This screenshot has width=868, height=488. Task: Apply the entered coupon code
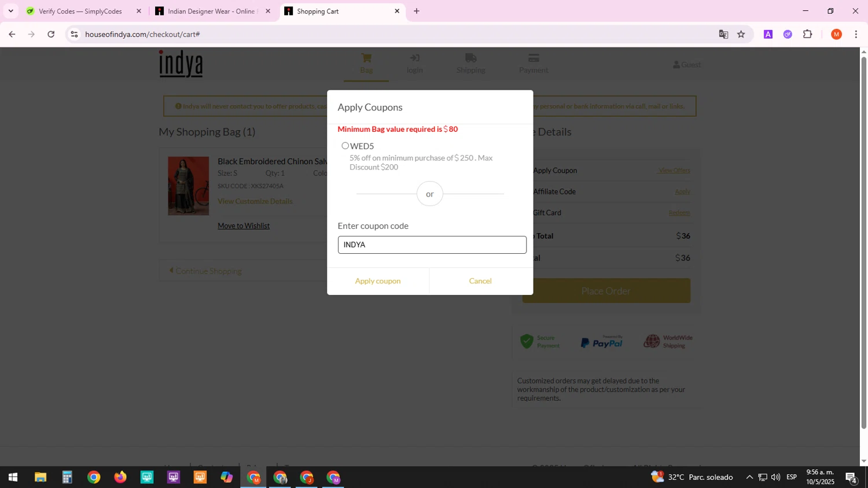coord(378,281)
